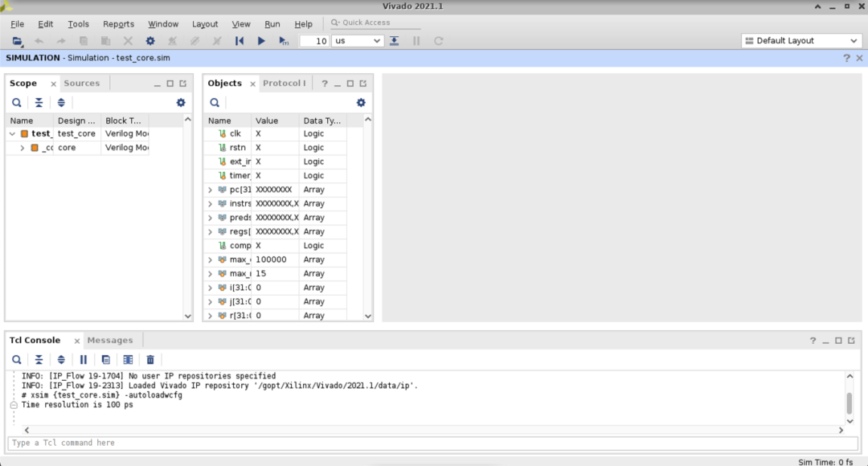The width and height of the screenshot is (868, 466).
Task: Open Scope panel settings gear
Action: click(181, 103)
